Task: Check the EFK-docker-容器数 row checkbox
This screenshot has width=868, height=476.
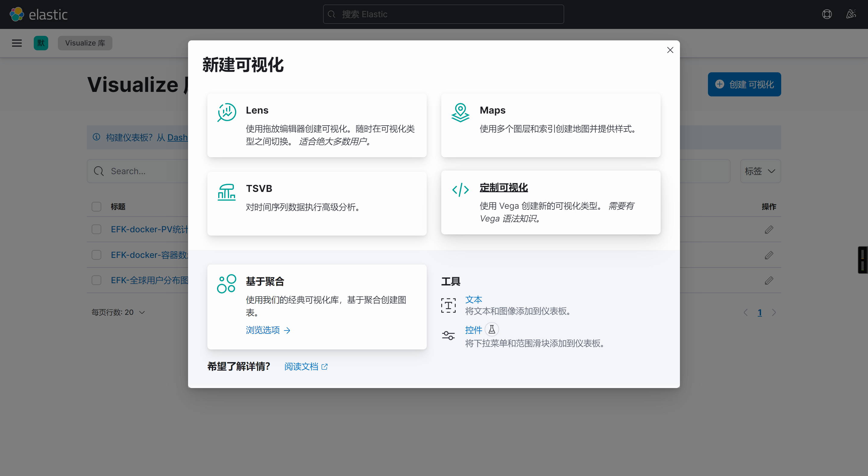Action: [x=96, y=255]
